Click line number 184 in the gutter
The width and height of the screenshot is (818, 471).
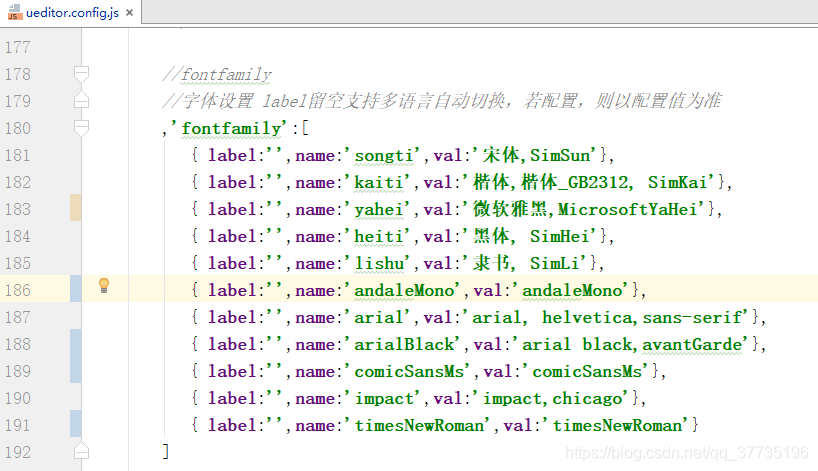tap(17, 236)
